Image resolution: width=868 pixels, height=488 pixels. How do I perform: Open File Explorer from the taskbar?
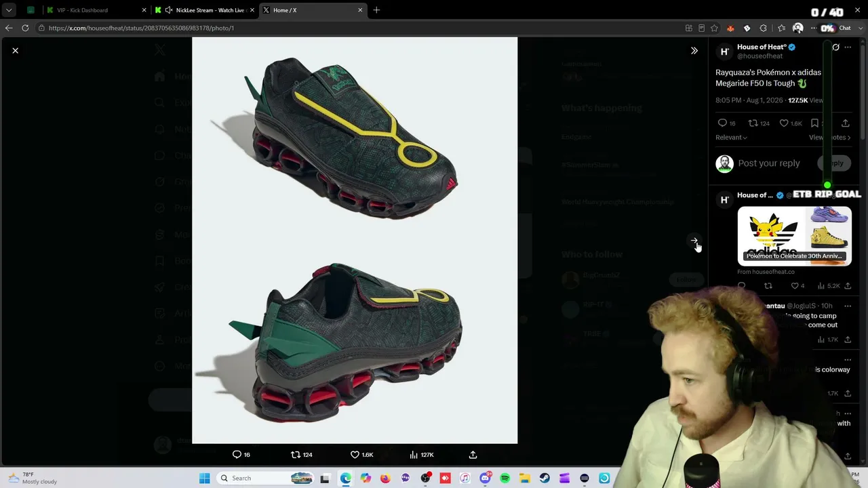[525, 479]
